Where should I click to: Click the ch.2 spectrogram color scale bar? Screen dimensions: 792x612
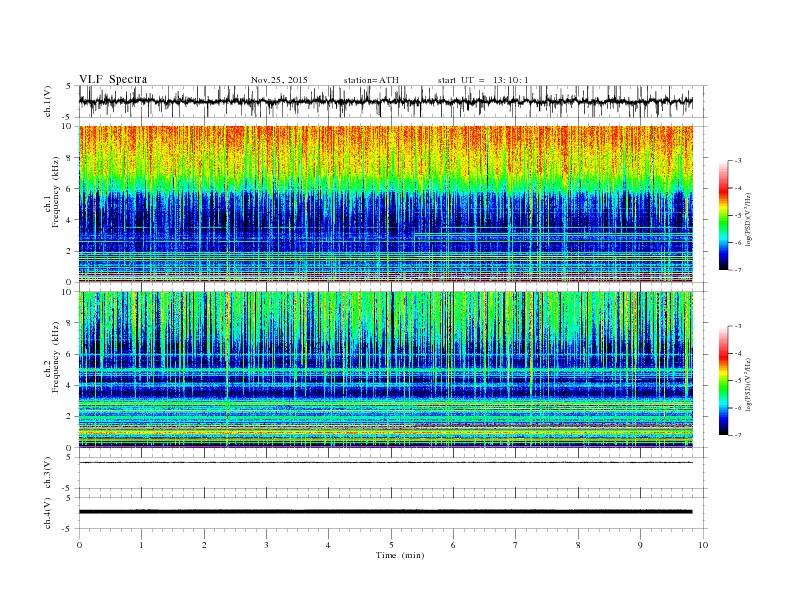tap(723, 380)
